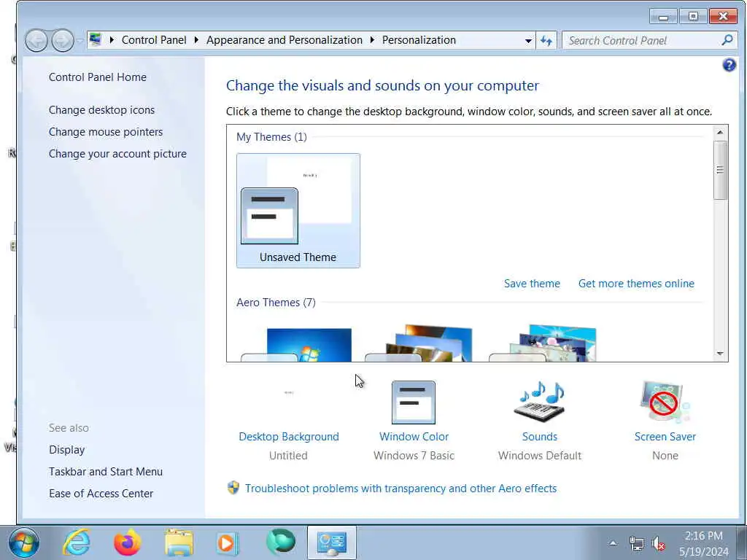Click the Control Panel address bar icon
The image size is (747, 560).
point(96,39)
